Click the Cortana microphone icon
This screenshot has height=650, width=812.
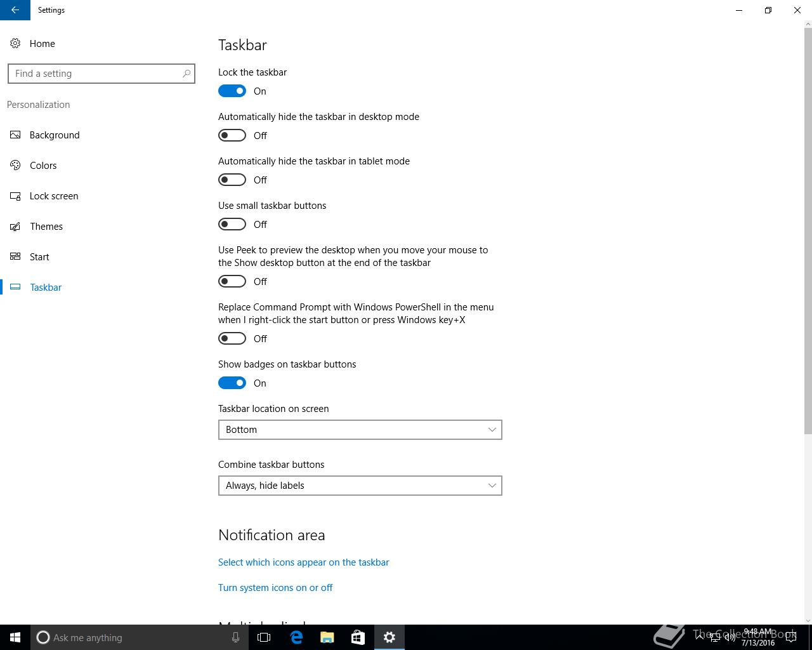(235, 637)
